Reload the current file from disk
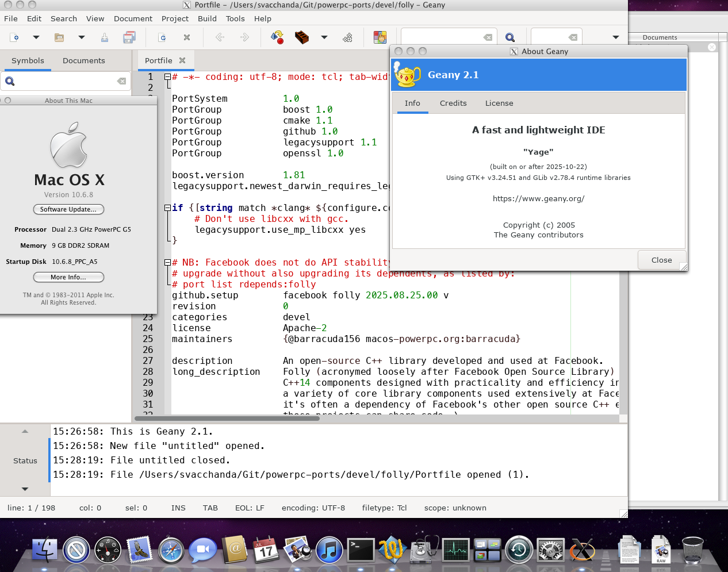This screenshot has width=728, height=572. click(x=162, y=37)
